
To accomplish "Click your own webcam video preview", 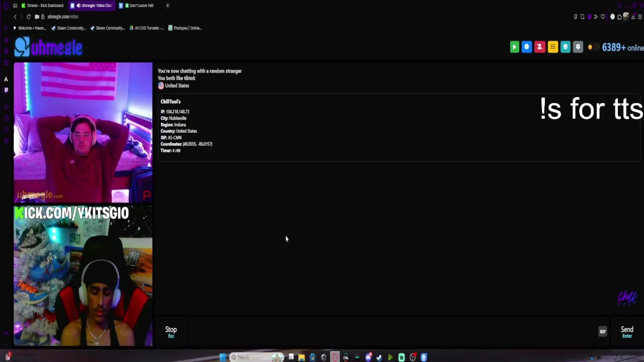I will click(x=83, y=276).
